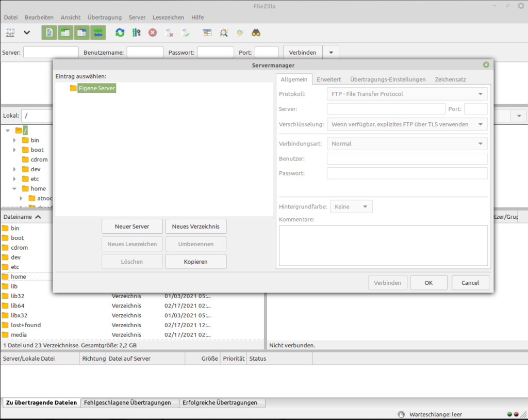The image size is (528, 420).
Task: Expand the bin folder in local tree
Action: tap(14, 140)
